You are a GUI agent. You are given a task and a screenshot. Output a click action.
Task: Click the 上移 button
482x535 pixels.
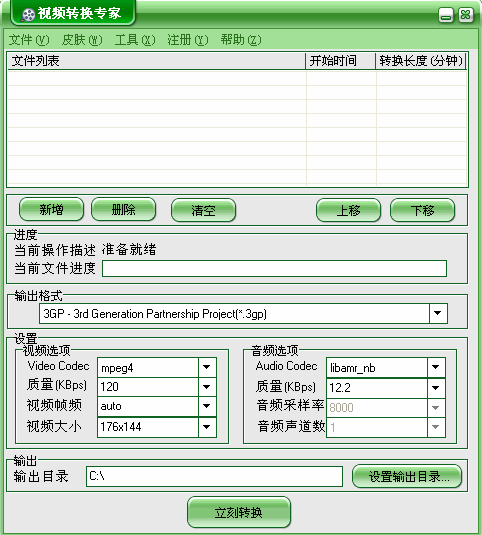coord(348,210)
